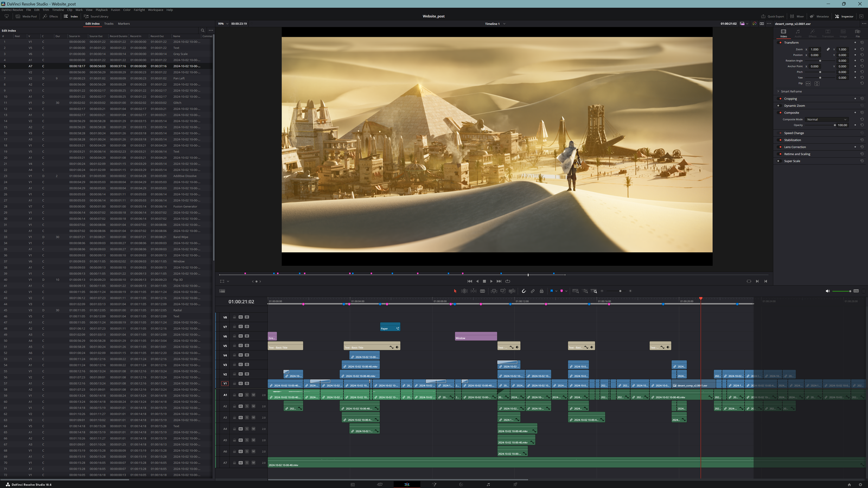868x488 pixels.
Task: Mute audio with speaker icon
Action: pos(828,291)
